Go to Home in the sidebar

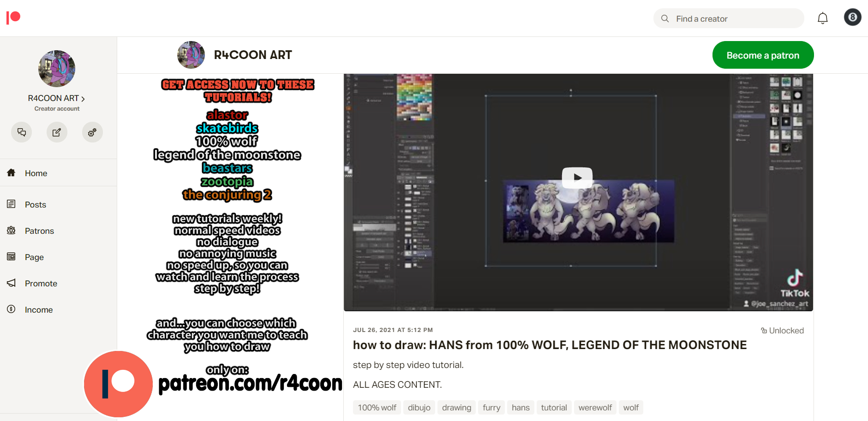(x=36, y=173)
